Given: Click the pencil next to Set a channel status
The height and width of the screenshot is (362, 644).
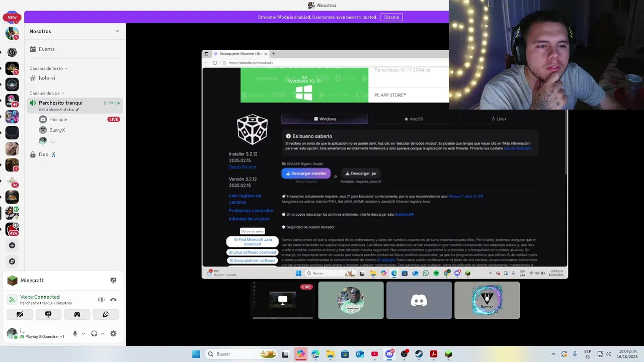Looking at the screenshot, I should (77, 110).
